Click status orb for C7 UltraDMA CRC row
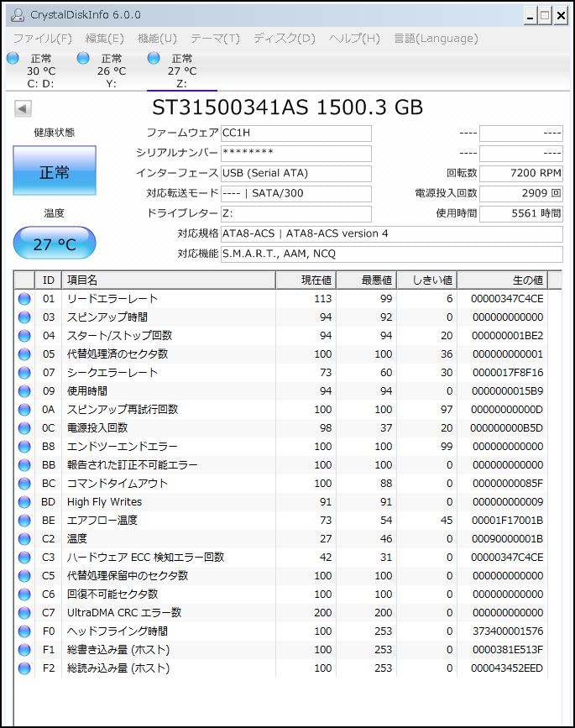Image resolution: width=575 pixels, height=728 pixels. pyautogui.click(x=24, y=613)
